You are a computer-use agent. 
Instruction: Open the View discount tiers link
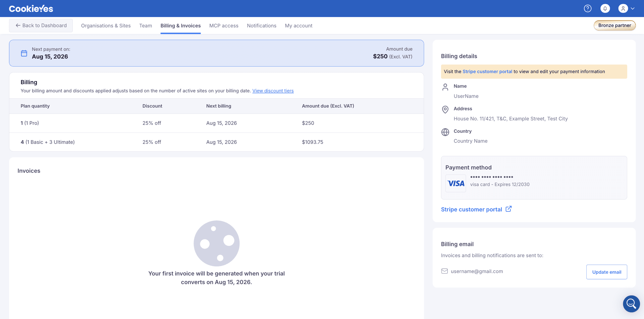point(273,91)
